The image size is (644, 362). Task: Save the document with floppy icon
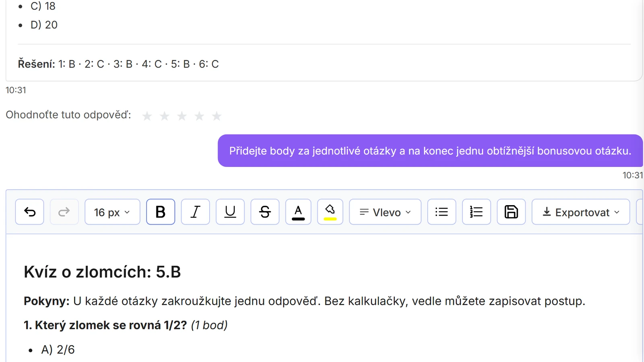click(x=511, y=212)
